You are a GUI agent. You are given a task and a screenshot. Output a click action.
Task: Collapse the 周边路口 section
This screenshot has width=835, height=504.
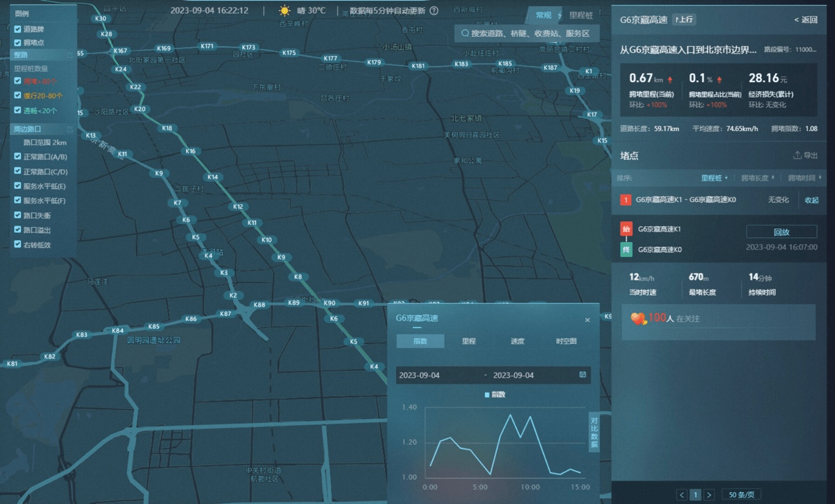click(70, 129)
